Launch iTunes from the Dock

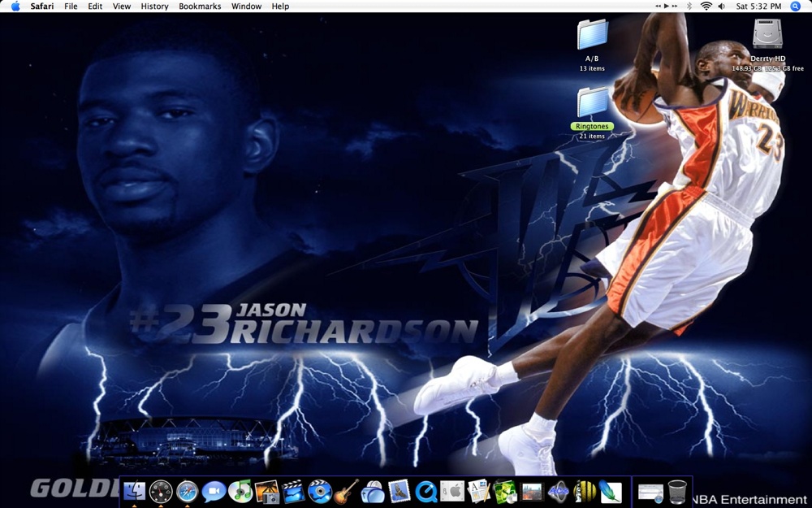click(x=240, y=491)
